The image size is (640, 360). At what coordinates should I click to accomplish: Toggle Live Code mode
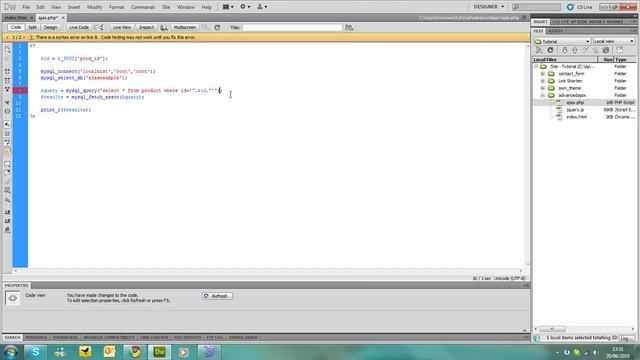click(79, 27)
